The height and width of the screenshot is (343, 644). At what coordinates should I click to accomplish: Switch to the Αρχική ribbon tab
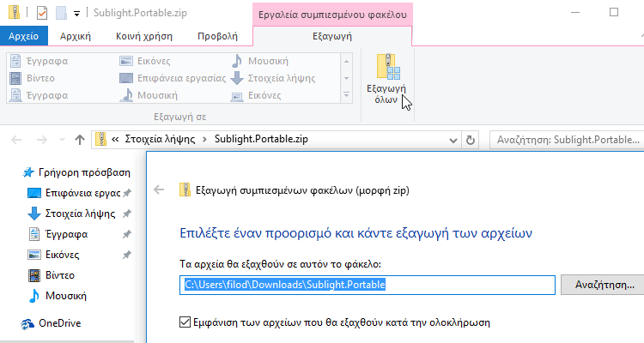[76, 36]
